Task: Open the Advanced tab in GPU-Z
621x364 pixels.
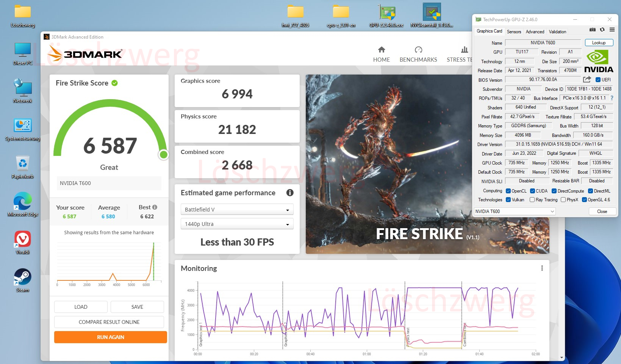Action: [535, 32]
